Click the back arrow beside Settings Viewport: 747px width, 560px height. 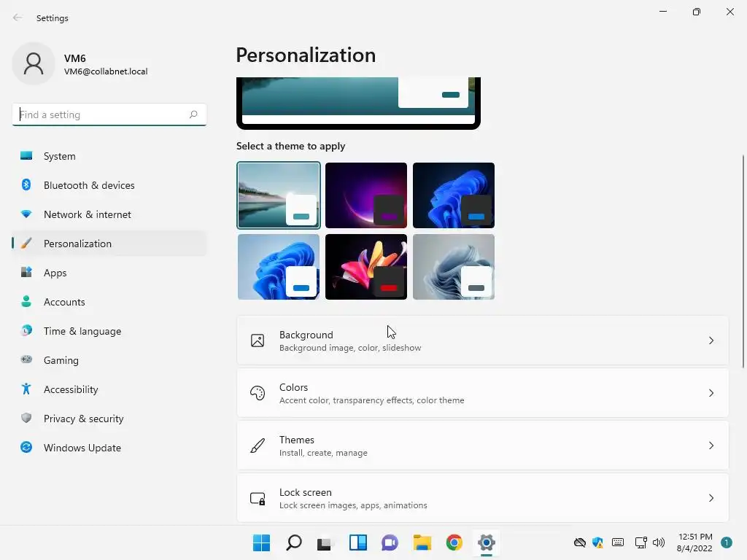click(18, 17)
